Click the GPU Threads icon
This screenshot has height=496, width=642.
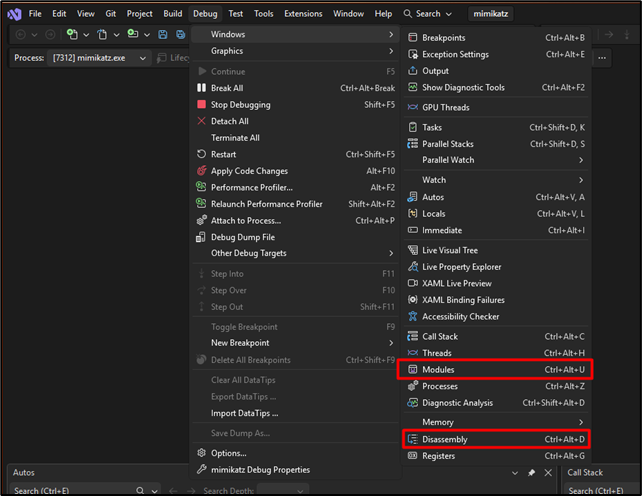coord(413,107)
